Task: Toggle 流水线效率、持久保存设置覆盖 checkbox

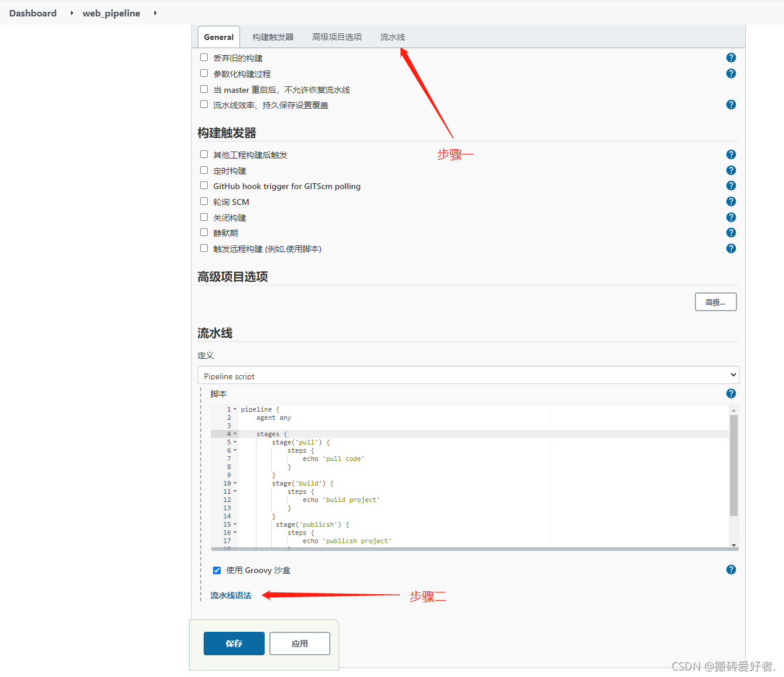Action: point(204,105)
